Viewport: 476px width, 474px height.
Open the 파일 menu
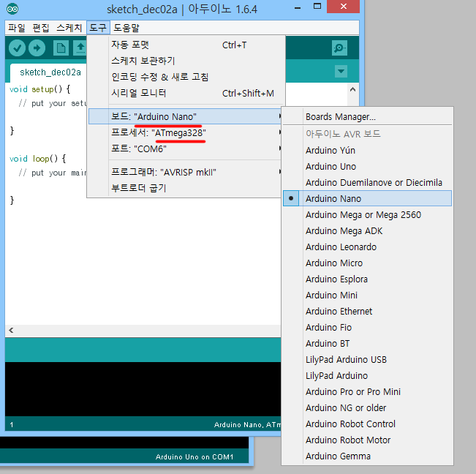(16, 28)
